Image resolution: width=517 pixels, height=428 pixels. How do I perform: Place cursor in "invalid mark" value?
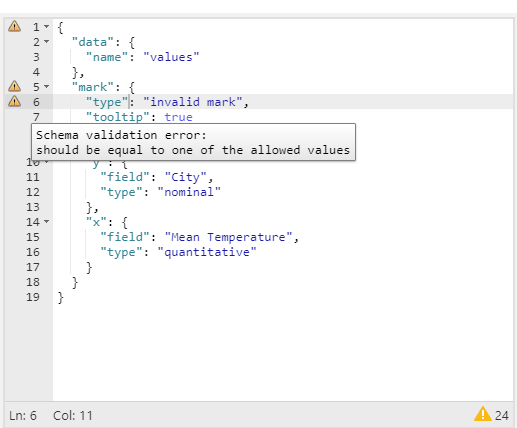pos(193,102)
